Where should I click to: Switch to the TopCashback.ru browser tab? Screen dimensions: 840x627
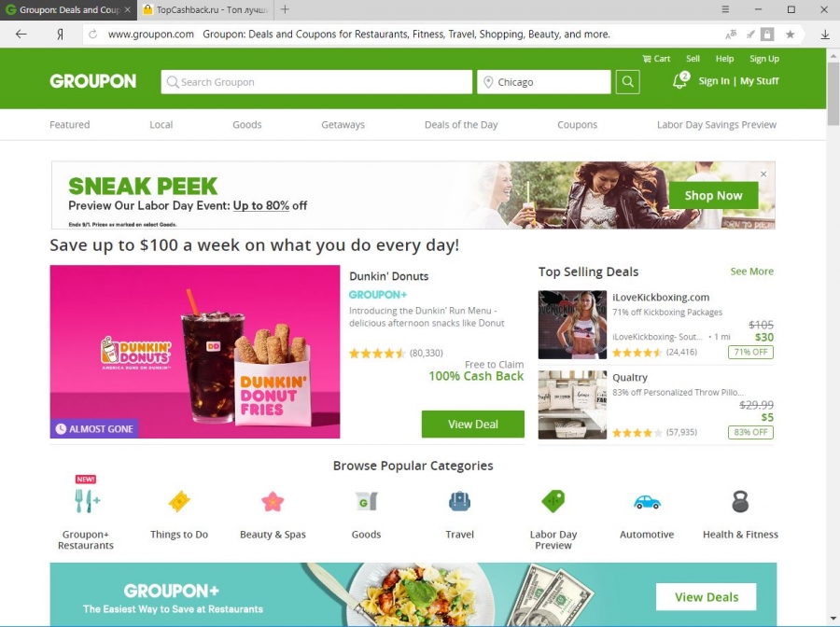click(x=205, y=9)
